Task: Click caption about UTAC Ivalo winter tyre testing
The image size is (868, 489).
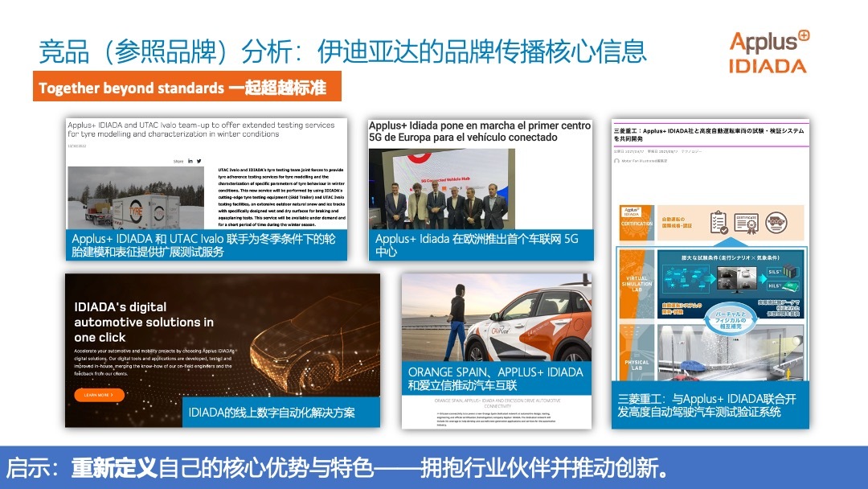Action: 207,244
